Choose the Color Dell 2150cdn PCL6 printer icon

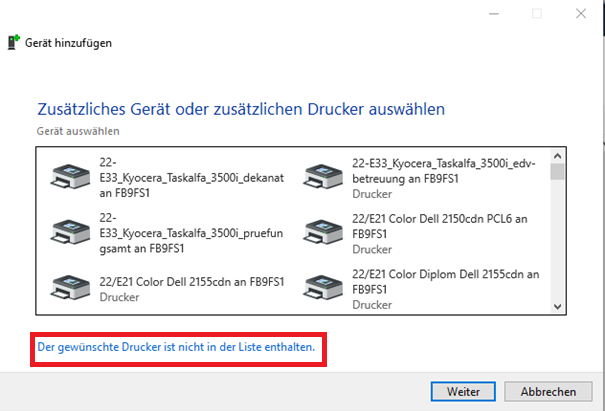pyautogui.click(x=323, y=232)
